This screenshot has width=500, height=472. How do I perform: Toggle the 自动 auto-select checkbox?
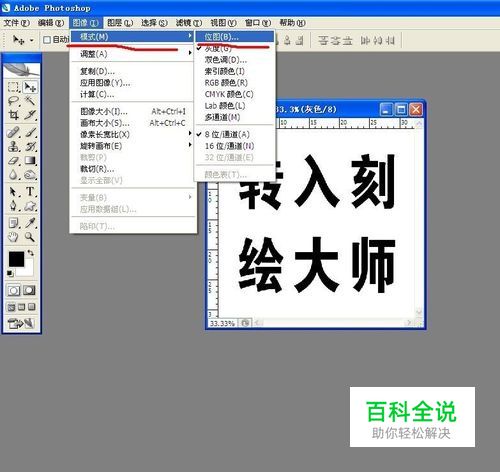coord(47,40)
